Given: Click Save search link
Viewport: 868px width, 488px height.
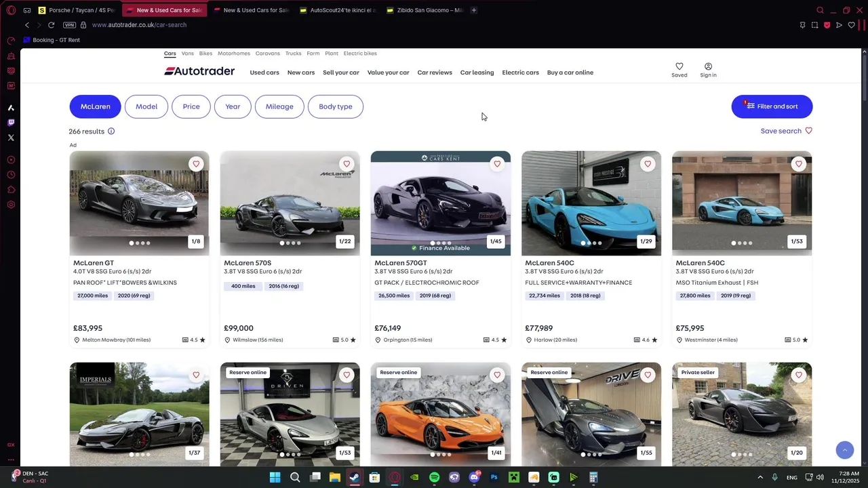Looking at the screenshot, I should point(787,131).
